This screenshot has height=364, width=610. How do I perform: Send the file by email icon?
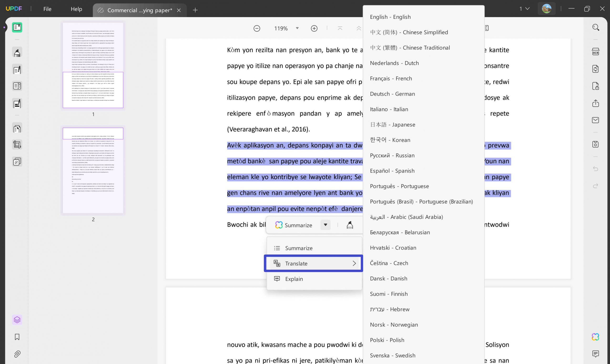[595, 120]
